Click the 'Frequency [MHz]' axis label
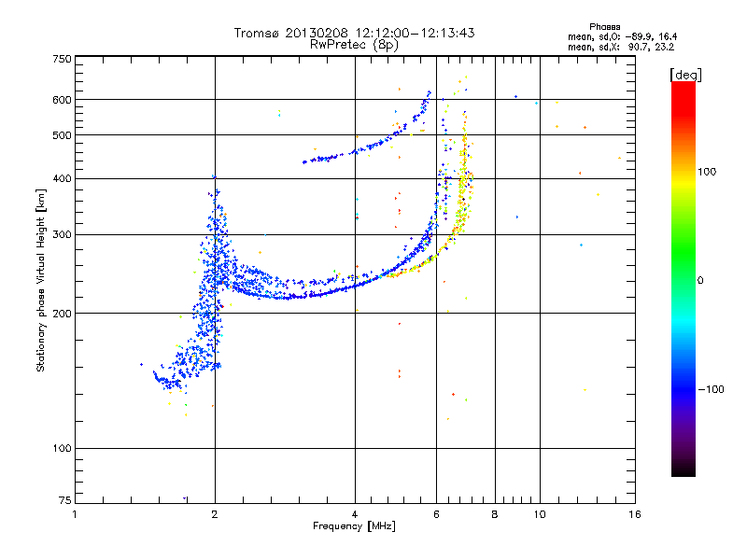747x560 pixels. 354,526
